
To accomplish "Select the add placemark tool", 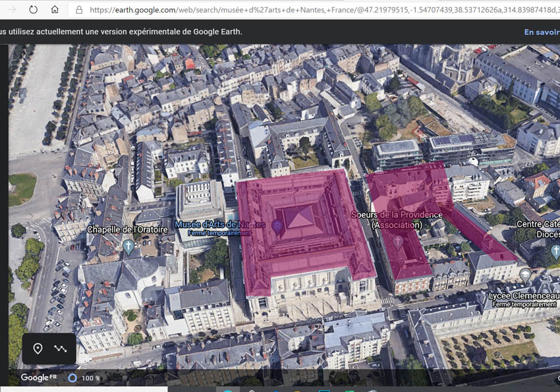I will click(38, 349).
